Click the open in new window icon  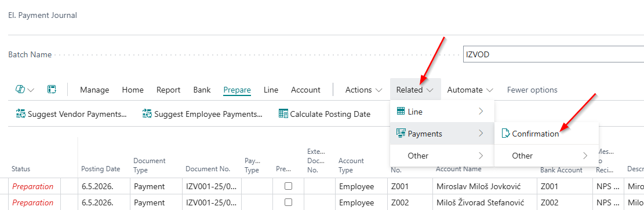[52, 90]
